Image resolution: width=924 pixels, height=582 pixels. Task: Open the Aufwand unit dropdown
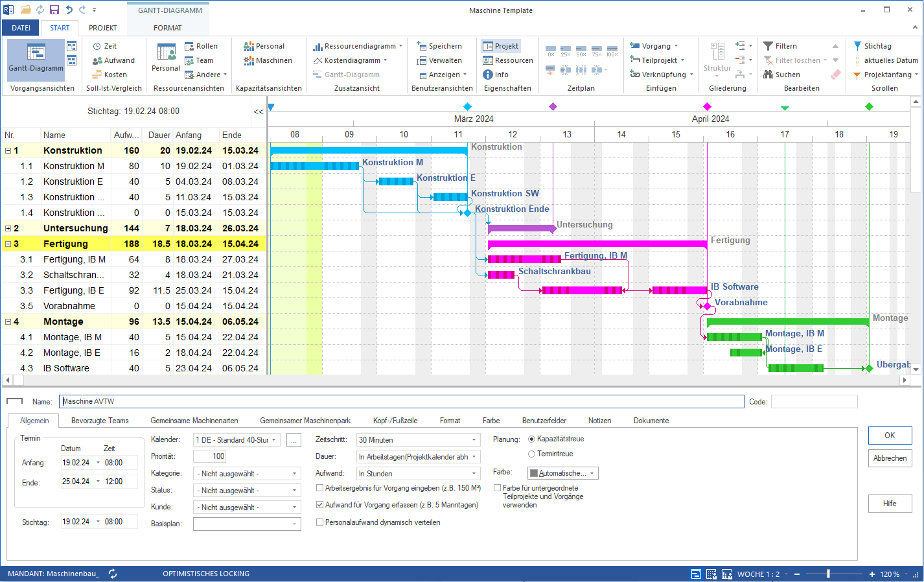click(474, 474)
